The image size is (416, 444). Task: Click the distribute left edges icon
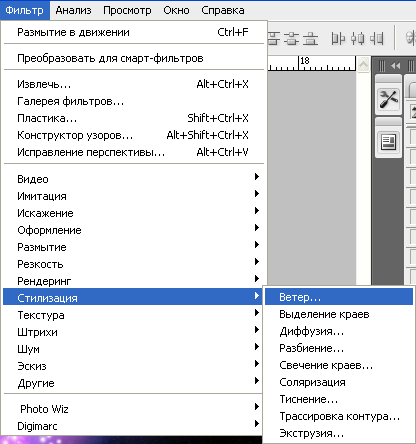point(338,38)
